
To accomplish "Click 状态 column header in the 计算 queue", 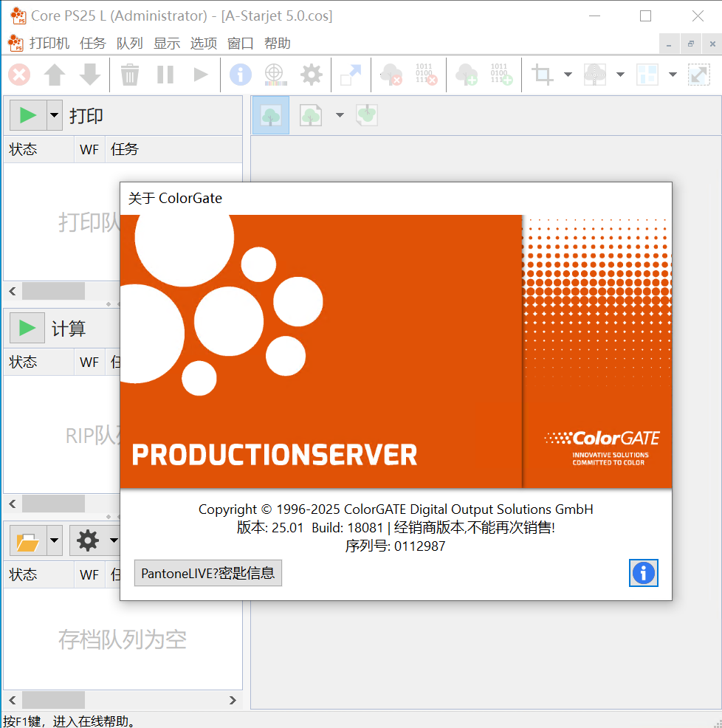I will point(39,362).
